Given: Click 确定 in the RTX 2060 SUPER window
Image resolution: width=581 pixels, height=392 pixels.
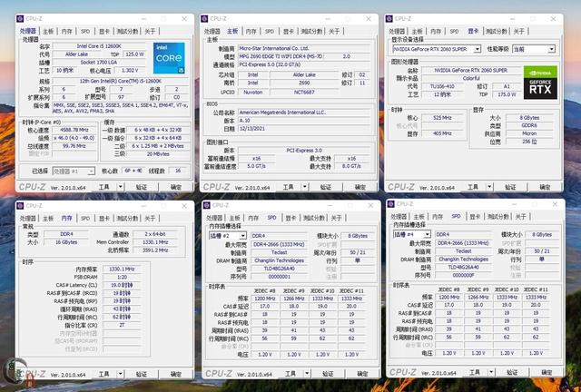Looking at the screenshot, I should [x=545, y=187].
